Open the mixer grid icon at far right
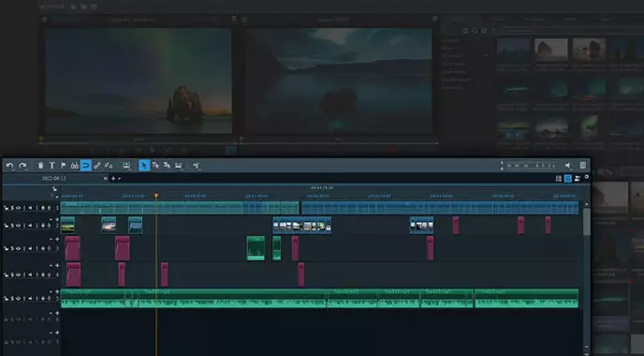The image size is (644, 356). pyautogui.click(x=583, y=166)
